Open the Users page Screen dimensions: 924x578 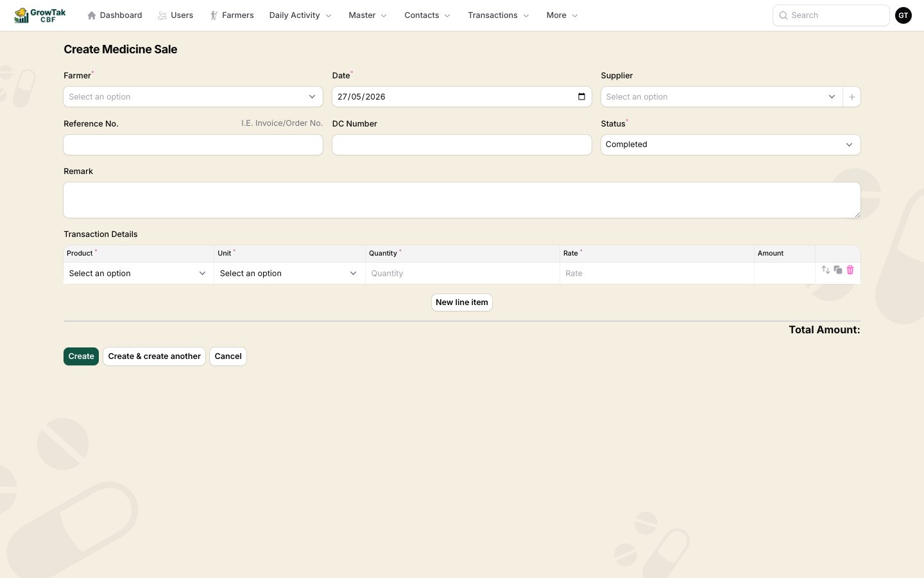176,15
